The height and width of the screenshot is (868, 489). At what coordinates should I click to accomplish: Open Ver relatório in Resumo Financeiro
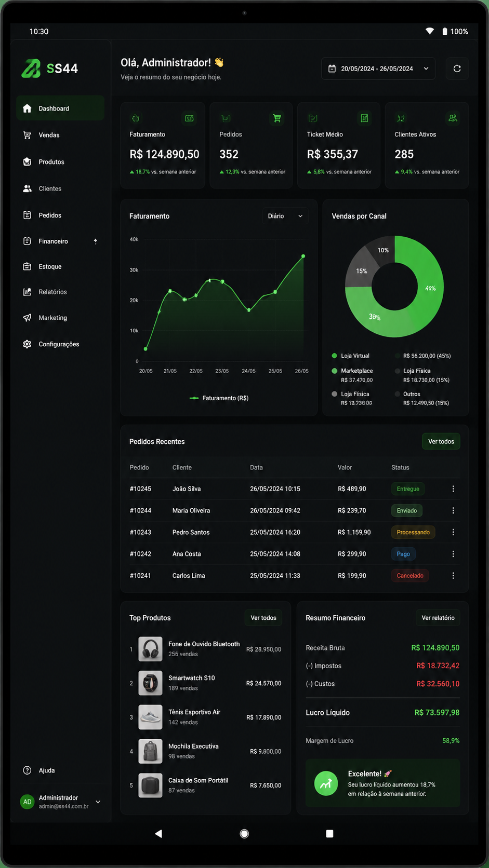pyautogui.click(x=438, y=618)
